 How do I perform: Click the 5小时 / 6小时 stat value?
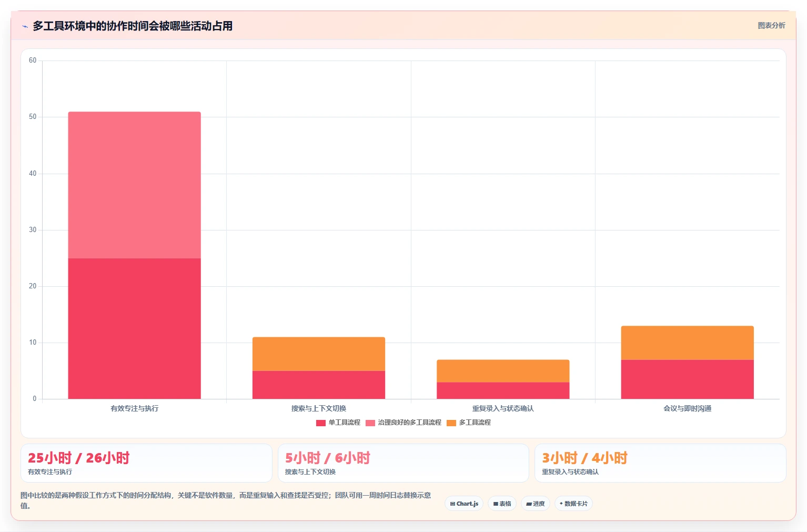328,458
